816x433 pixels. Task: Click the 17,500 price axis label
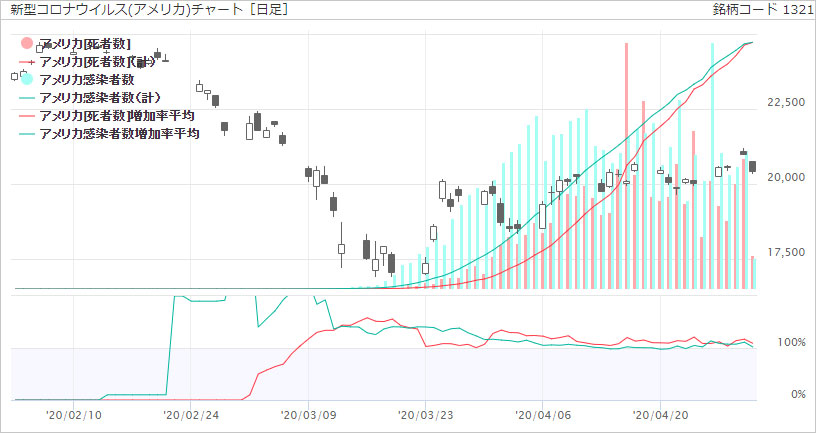(x=786, y=253)
